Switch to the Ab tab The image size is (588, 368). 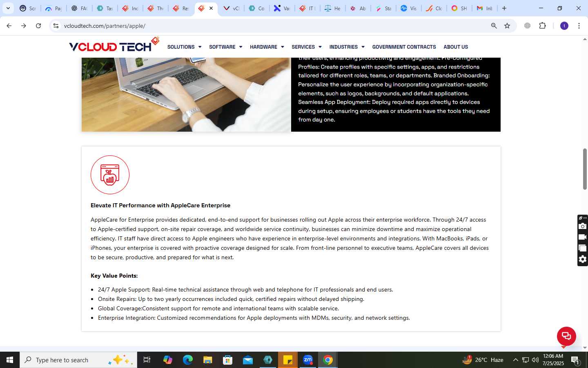[x=358, y=8]
